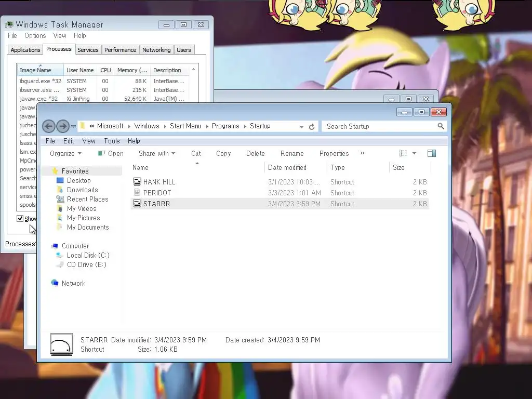Open Explorer Edit menu

point(69,141)
